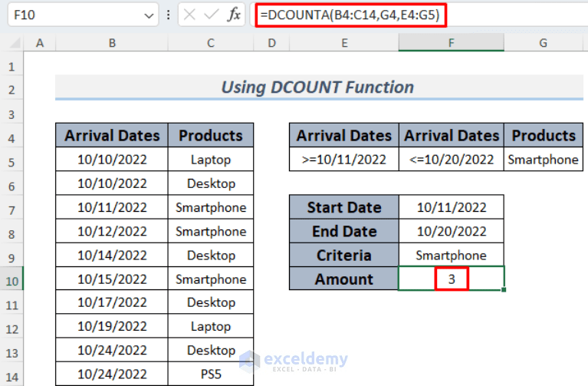Select cell F7 showing 10/11/2022
This screenshot has height=386, width=588.
(451, 207)
